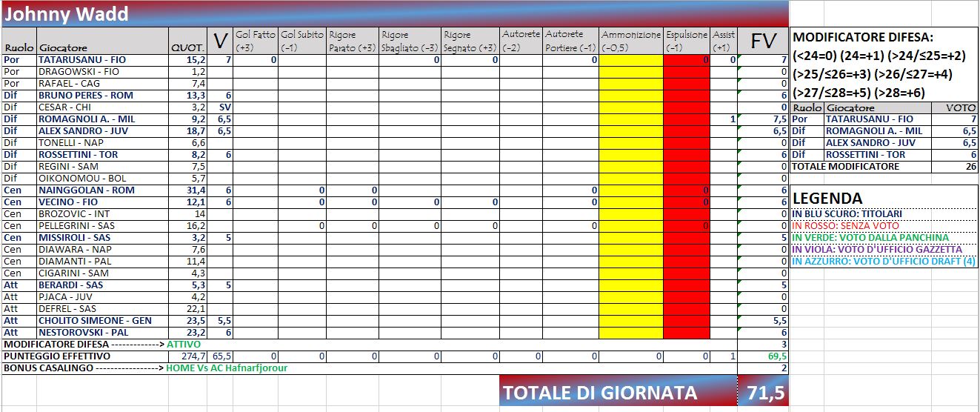
Task: Click the 'PJACA - JUV' cell
Action: pos(102,296)
